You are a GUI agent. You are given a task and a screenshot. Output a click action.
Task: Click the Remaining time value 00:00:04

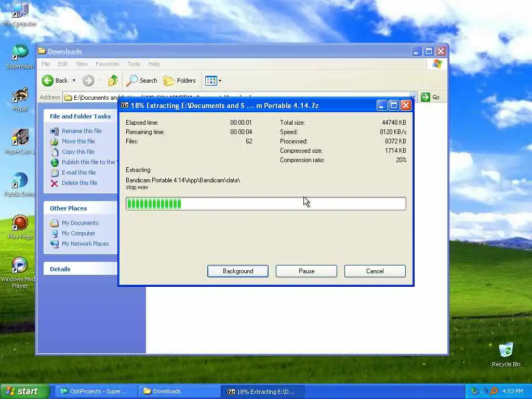pos(241,132)
